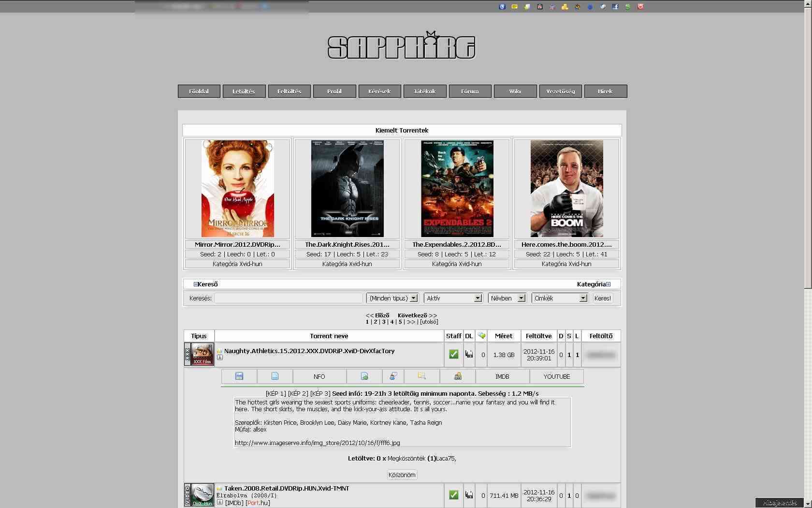812x508 pixels.
Task: Click the Köszönöm thank-you button
Action: tap(402, 475)
